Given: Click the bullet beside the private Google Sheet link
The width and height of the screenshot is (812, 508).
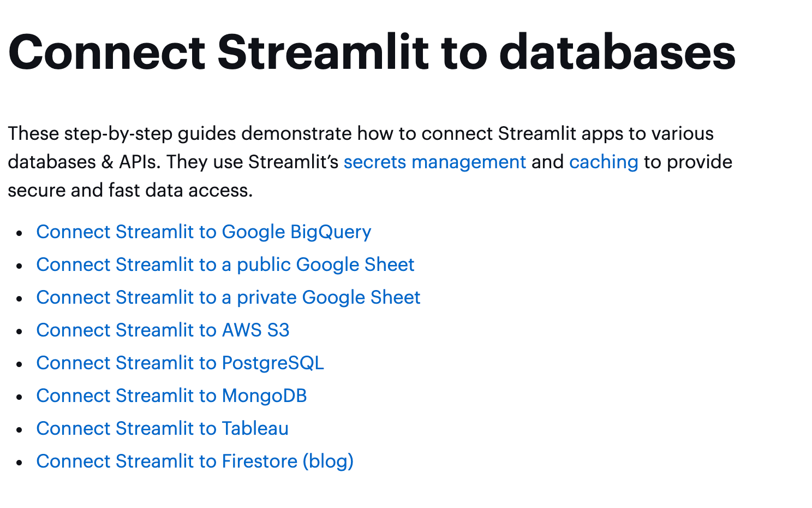Looking at the screenshot, I should 20,299.
